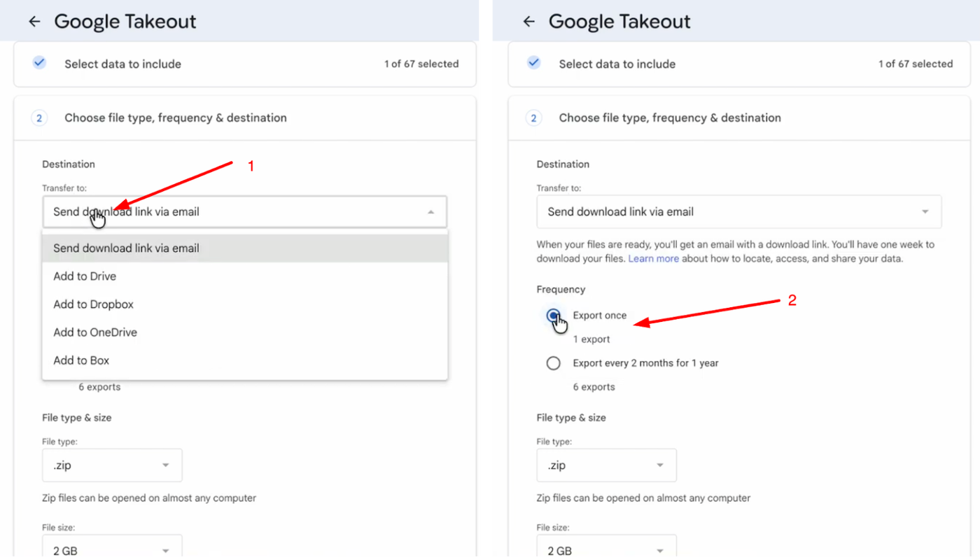Click step 2 number icon in left panel
Viewport: 980px width, 557px height.
pyautogui.click(x=39, y=118)
